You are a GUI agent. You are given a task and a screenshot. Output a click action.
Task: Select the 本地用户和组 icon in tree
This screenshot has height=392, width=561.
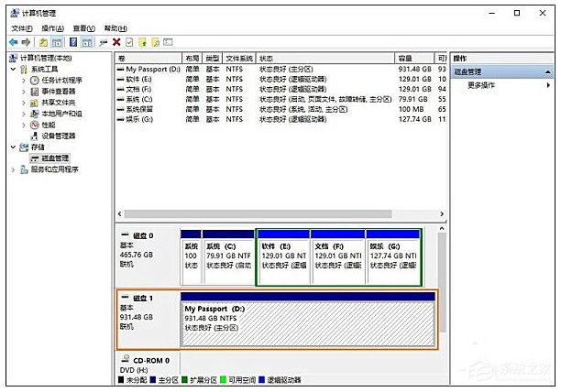[34, 114]
